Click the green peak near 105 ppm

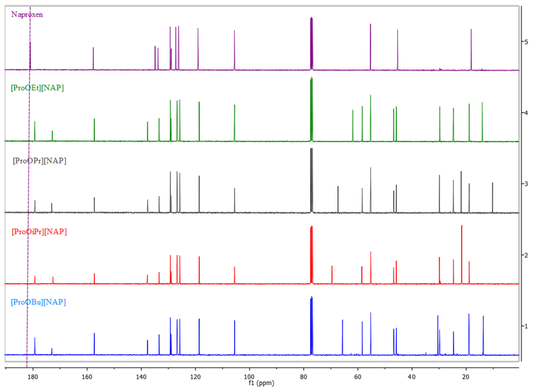[234, 122]
